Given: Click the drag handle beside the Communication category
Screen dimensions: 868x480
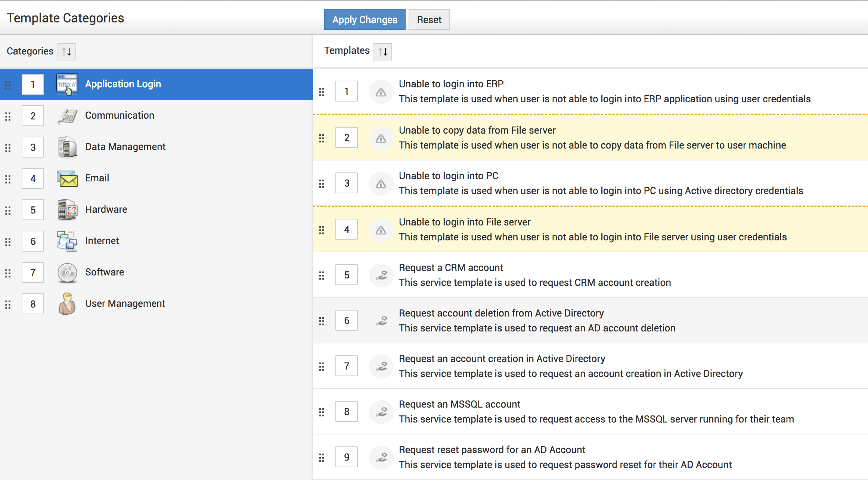Looking at the screenshot, I should pyautogui.click(x=8, y=116).
